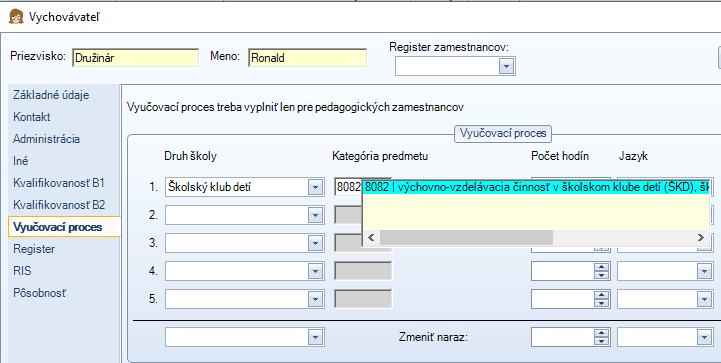Click left arrow of list horizontal scrollbar

tap(372, 238)
